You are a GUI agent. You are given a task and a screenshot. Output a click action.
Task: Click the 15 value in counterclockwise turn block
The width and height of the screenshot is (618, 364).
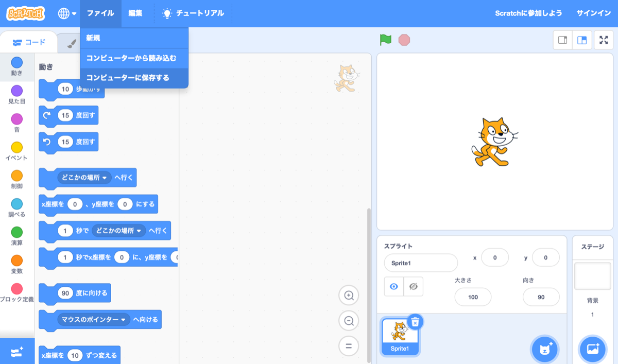(x=65, y=142)
